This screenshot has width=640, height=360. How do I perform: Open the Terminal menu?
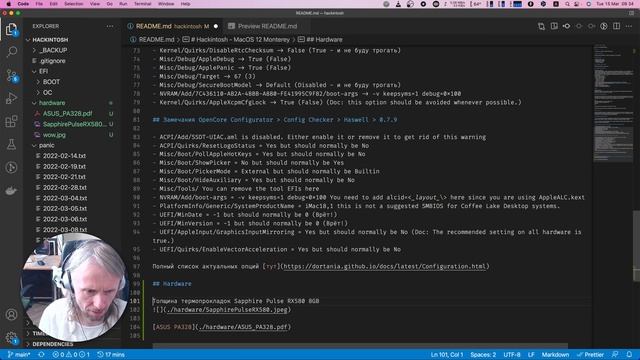coord(142,4)
